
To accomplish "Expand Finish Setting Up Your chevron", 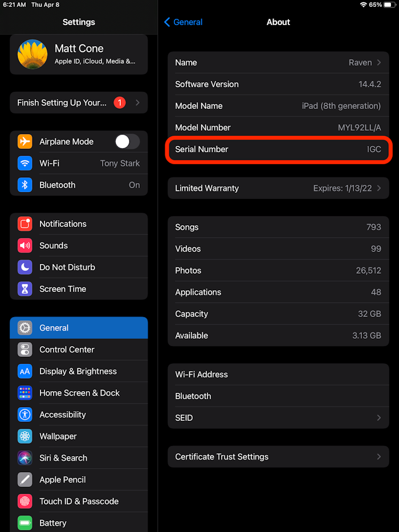I will [x=137, y=103].
